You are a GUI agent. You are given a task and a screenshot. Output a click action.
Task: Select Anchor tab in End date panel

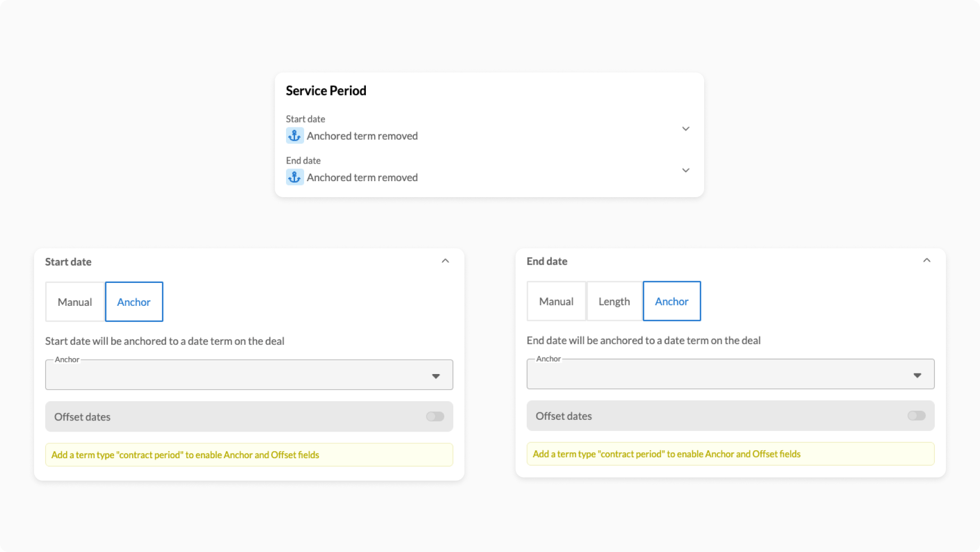672,302
